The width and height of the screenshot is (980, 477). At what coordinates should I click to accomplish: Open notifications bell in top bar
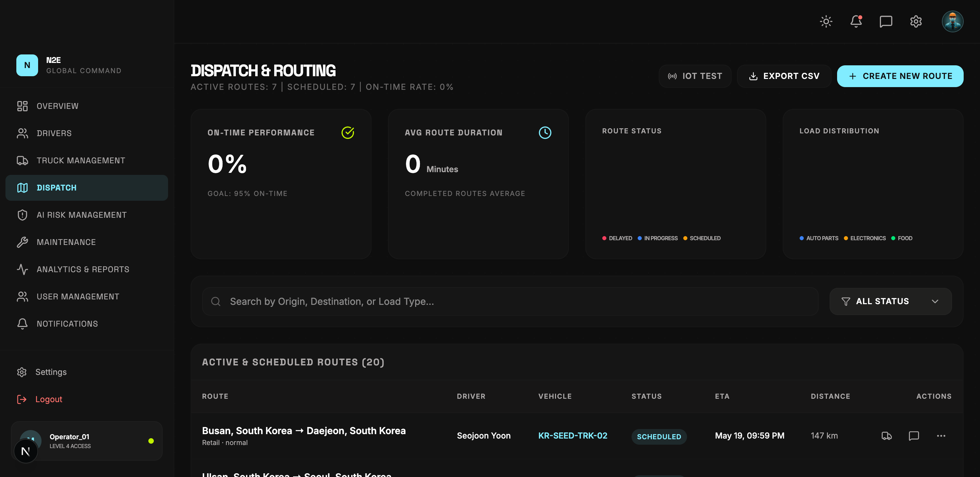pos(856,22)
